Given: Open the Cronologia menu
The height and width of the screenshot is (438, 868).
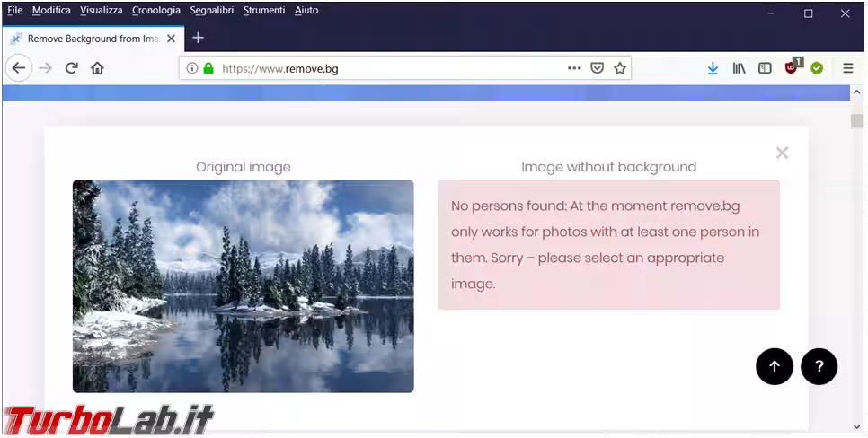Looking at the screenshot, I should coord(155,11).
